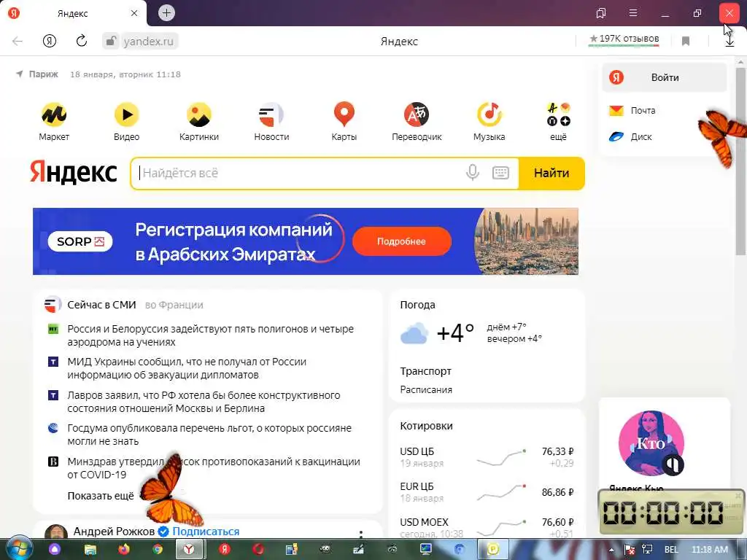Open USD MOEX rate row
This screenshot has height=560, width=747.
click(x=487, y=527)
